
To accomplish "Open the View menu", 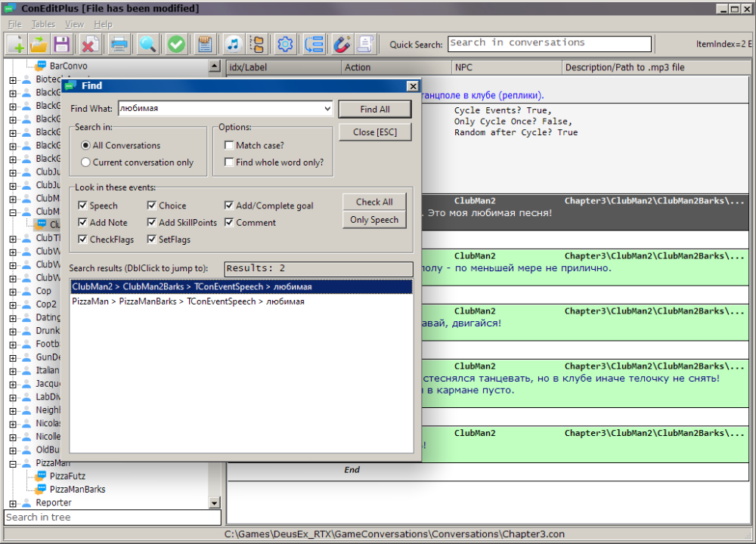I will [74, 24].
